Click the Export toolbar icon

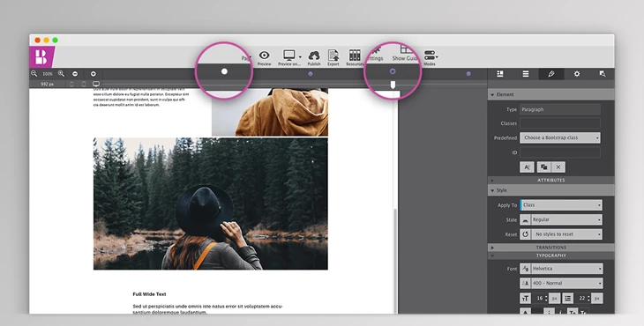coord(333,56)
